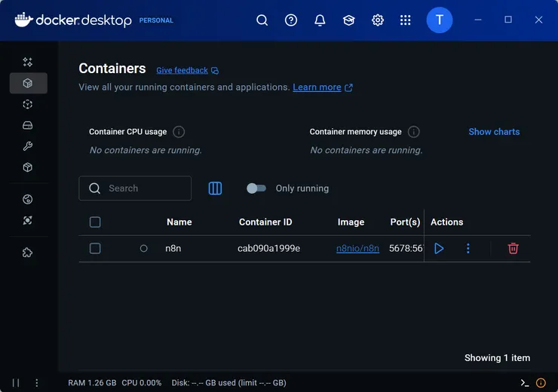Click container ID cab090a1999e
The height and width of the screenshot is (392, 558).
268,248
